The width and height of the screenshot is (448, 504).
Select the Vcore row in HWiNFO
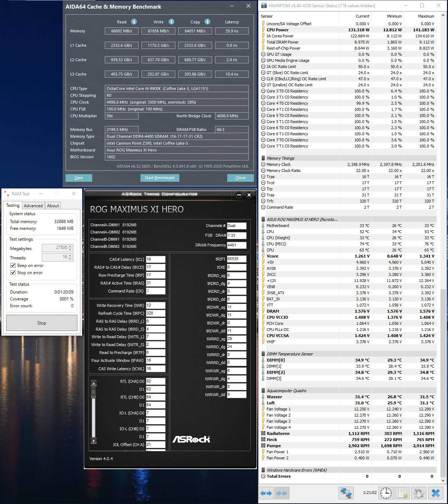point(348,256)
